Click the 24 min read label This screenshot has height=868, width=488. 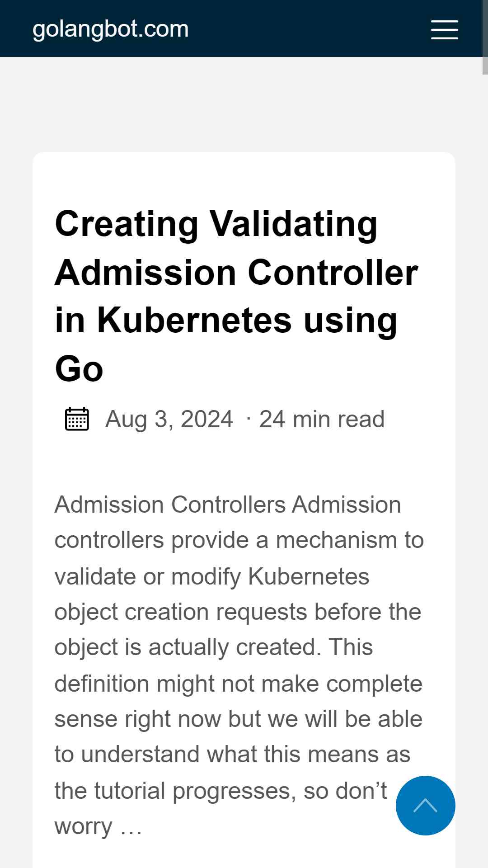(322, 419)
